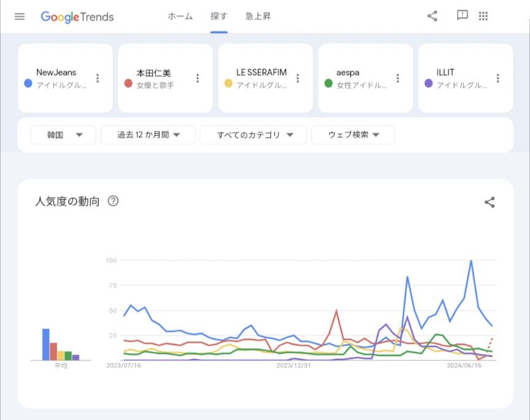Click the red average bar

pyautogui.click(x=53, y=351)
